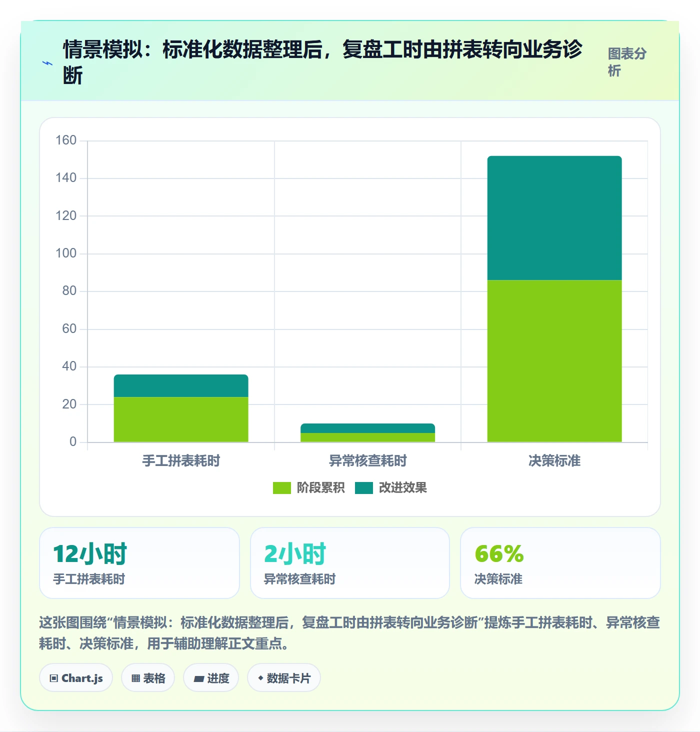Viewport: 700px width, 732px height.
Task: Select the 进度 tag chip
Action: pos(211,678)
